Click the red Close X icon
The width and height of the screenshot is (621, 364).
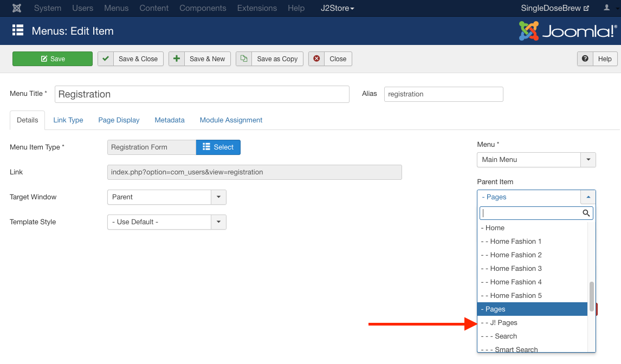316,59
